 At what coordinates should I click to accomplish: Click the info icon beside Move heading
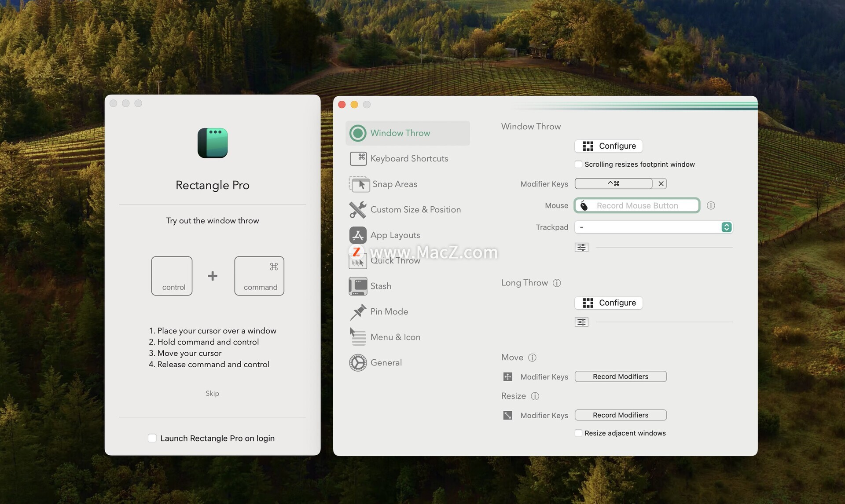tap(532, 358)
